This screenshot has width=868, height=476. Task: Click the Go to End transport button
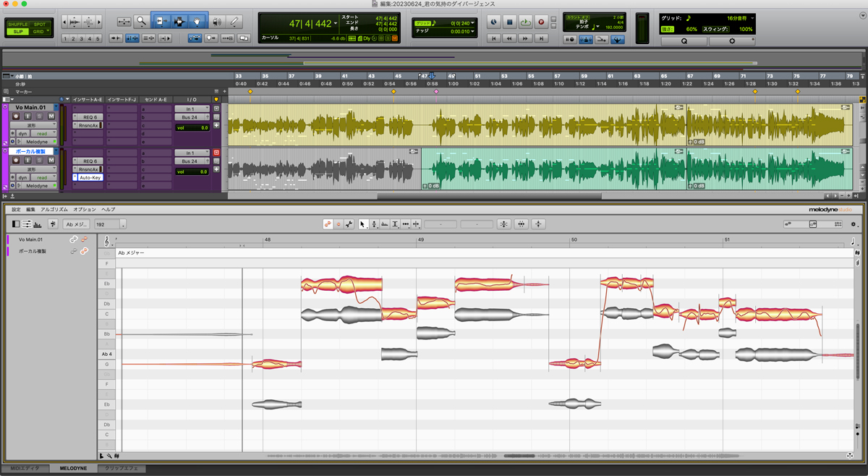coord(540,38)
